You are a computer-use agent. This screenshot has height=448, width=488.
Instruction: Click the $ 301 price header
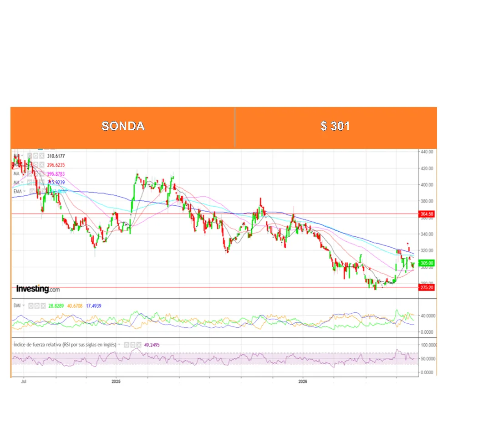335,126
